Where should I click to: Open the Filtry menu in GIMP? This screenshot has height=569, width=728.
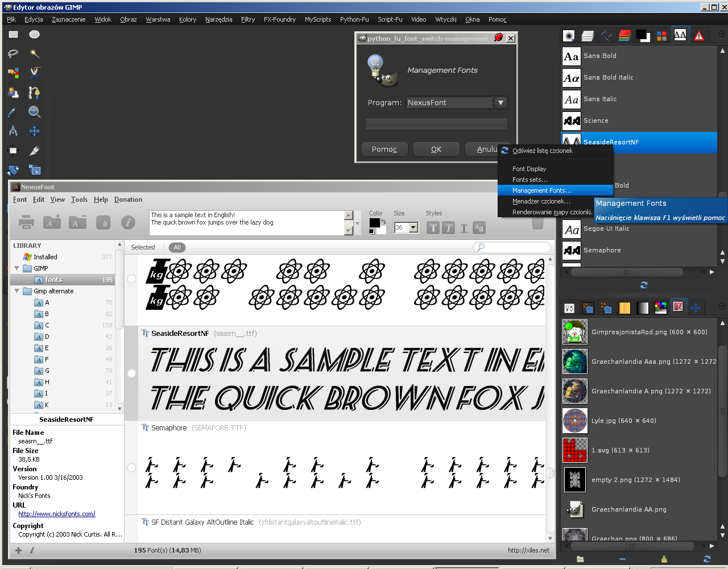[x=248, y=19]
